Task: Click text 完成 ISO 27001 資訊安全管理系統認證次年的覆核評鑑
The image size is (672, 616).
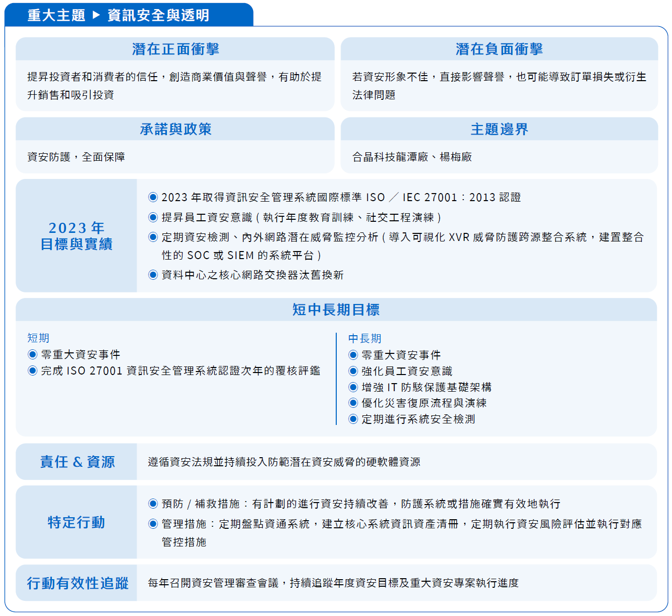Action: pyautogui.click(x=180, y=371)
